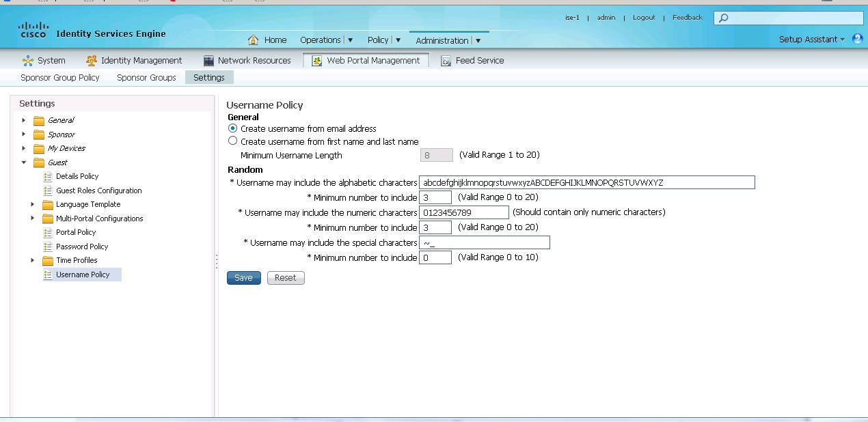The width and height of the screenshot is (868, 422).
Task: Click the Multi-Portal Configurations folder icon
Action: (x=48, y=219)
